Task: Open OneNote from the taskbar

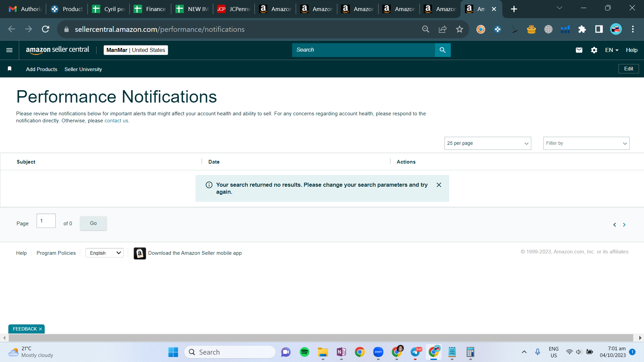Action: (x=341, y=352)
